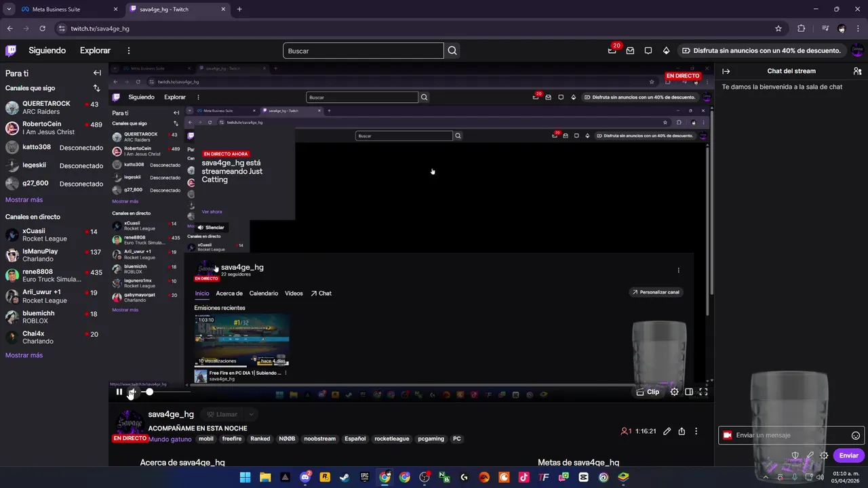The image size is (868, 488).
Task: Open the player settings gear
Action: tap(674, 392)
